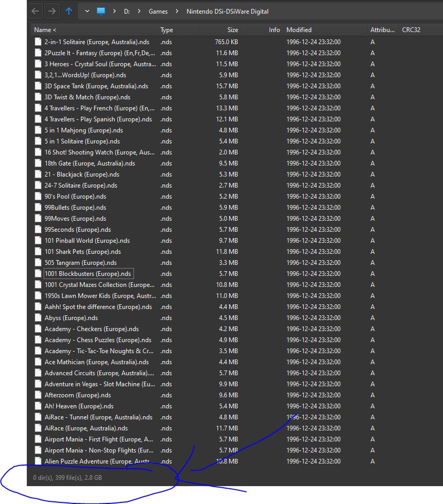Select Ah! Heaven (Europe).nds file name

pyautogui.click(x=79, y=406)
